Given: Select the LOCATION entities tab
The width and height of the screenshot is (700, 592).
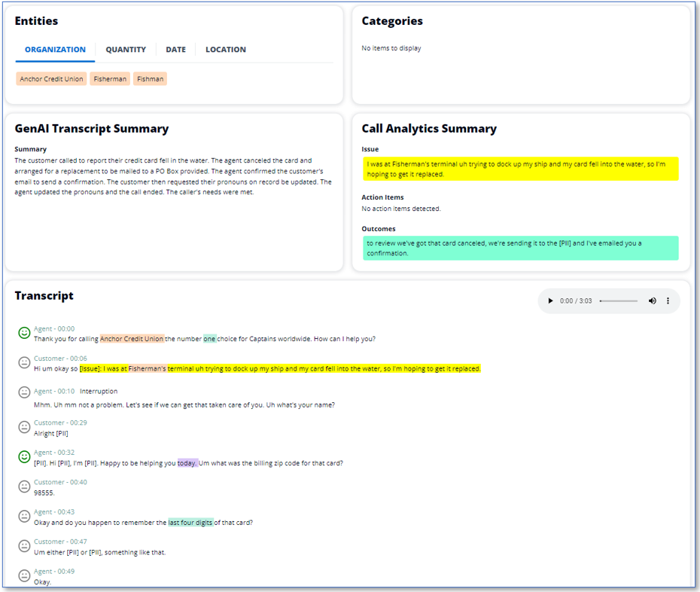Looking at the screenshot, I should 225,49.
